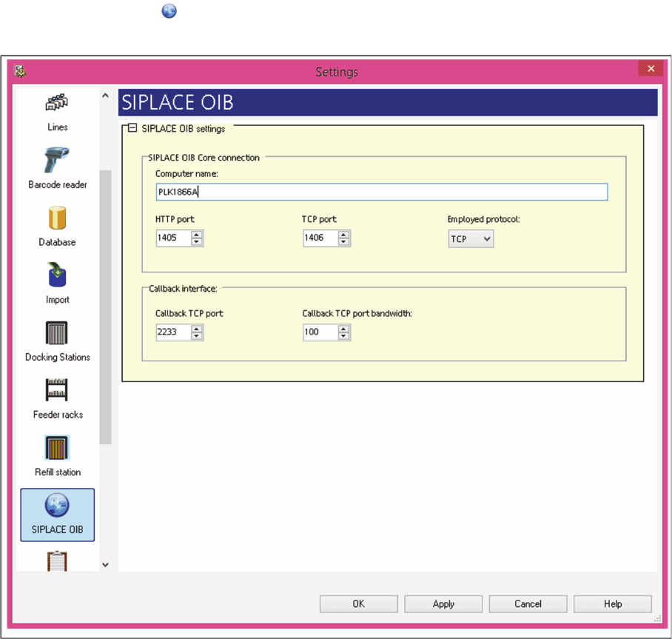
Task: Click the Docking Stations label text
Action: (58, 357)
